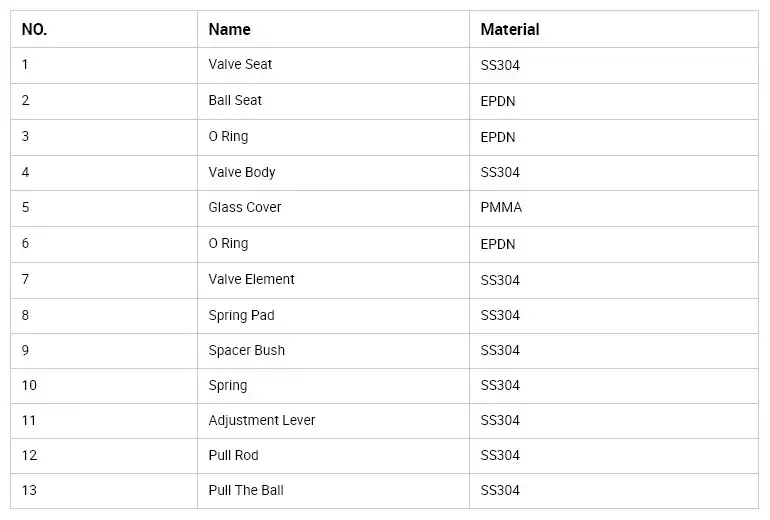Select the "Pull Rod" cell
This screenshot has width=770, height=520.
[x=233, y=456]
